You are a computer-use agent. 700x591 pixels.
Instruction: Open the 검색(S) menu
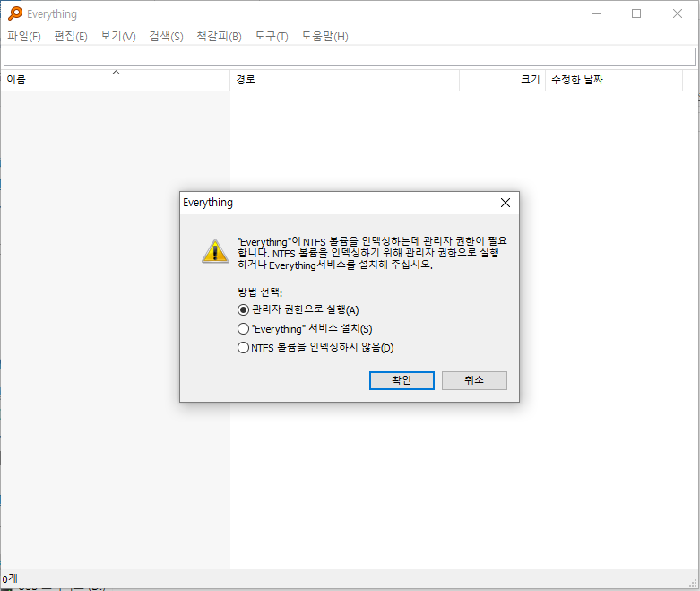tap(166, 36)
